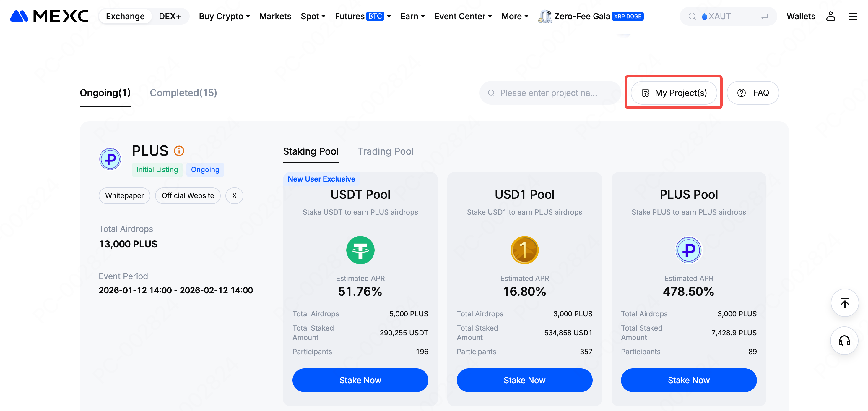Open the Trading Pool tab
This screenshot has width=868, height=411.
coord(385,151)
